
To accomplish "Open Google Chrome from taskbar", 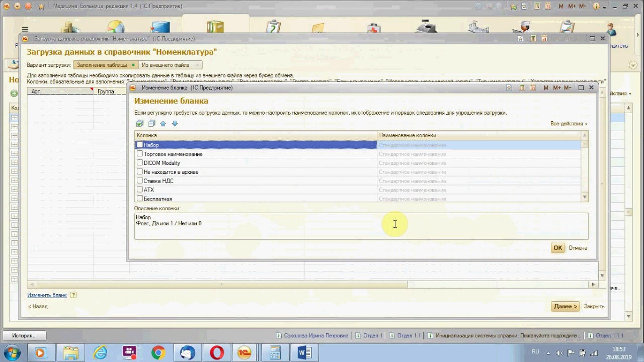I will pyautogui.click(x=158, y=353).
